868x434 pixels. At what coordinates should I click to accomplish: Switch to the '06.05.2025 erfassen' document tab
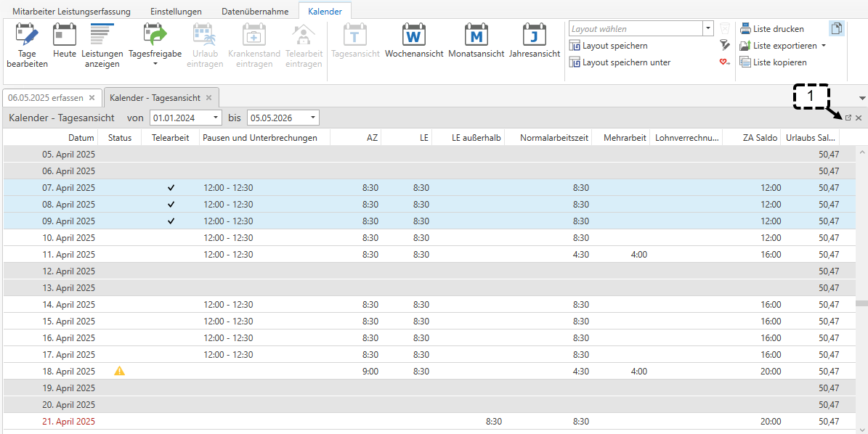46,98
